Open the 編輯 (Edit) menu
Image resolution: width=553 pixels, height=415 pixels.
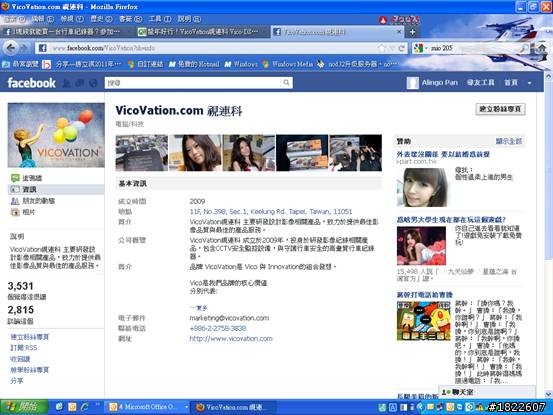click(43, 19)
